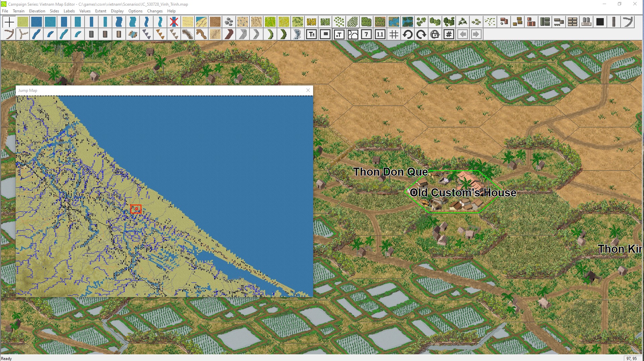Click the 'Ready' status bar text
The image size is (644, 361).
click(x=6, y=358)
